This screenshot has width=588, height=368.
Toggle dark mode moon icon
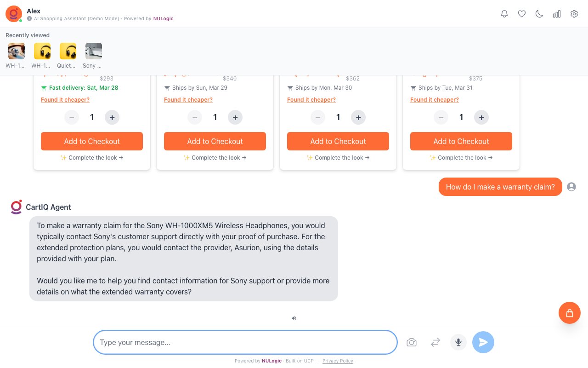(539, 14)
